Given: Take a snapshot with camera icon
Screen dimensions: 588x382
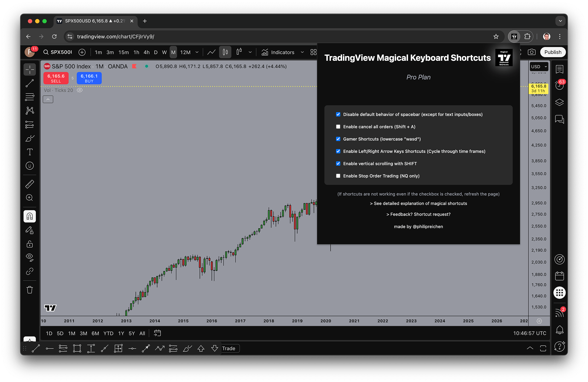Looking at the screenshot, I should click(x=532, y=52).
